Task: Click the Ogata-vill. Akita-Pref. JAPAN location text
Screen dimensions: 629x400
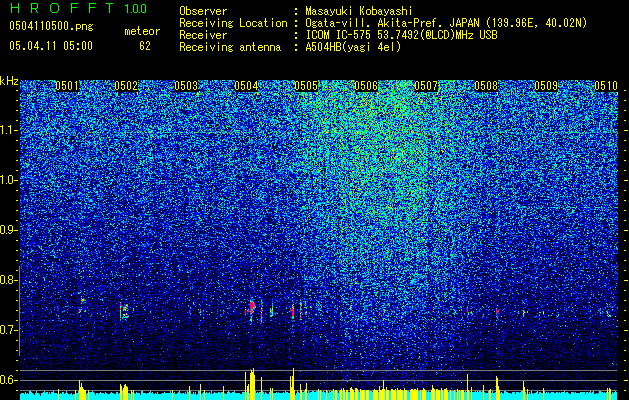Action: point(446,23)
